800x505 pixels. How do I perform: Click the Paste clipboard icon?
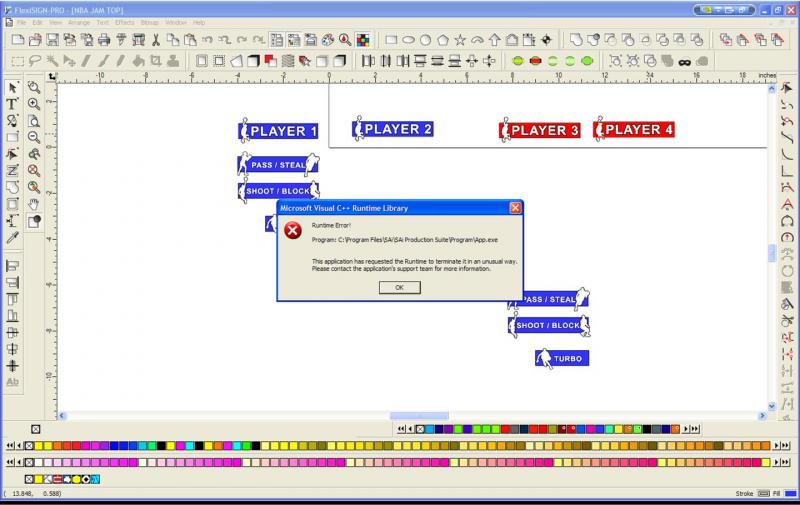[190, 40]
